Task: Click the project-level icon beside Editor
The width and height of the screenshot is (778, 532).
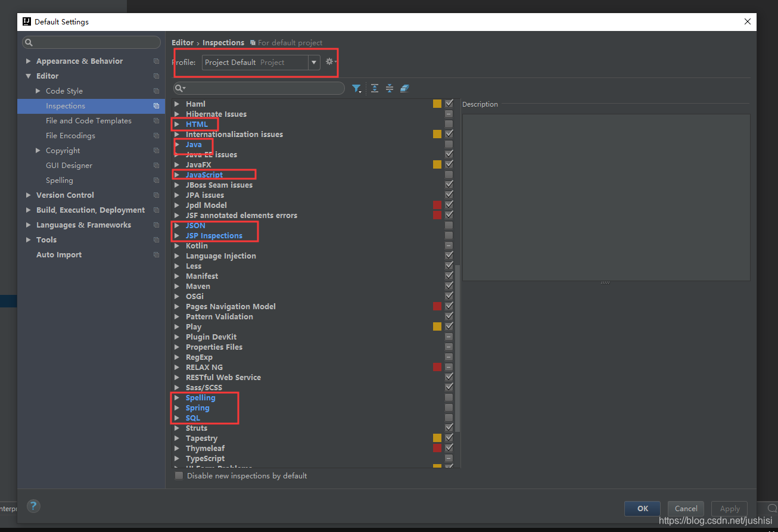Action: coord(156,76)
